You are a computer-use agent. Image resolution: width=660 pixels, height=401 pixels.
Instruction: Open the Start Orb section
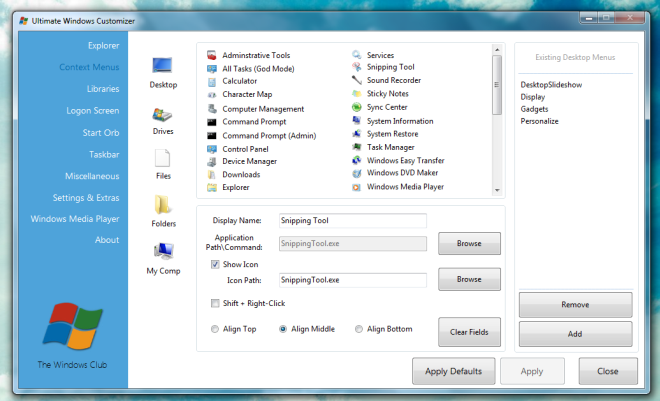pos(101,133)
